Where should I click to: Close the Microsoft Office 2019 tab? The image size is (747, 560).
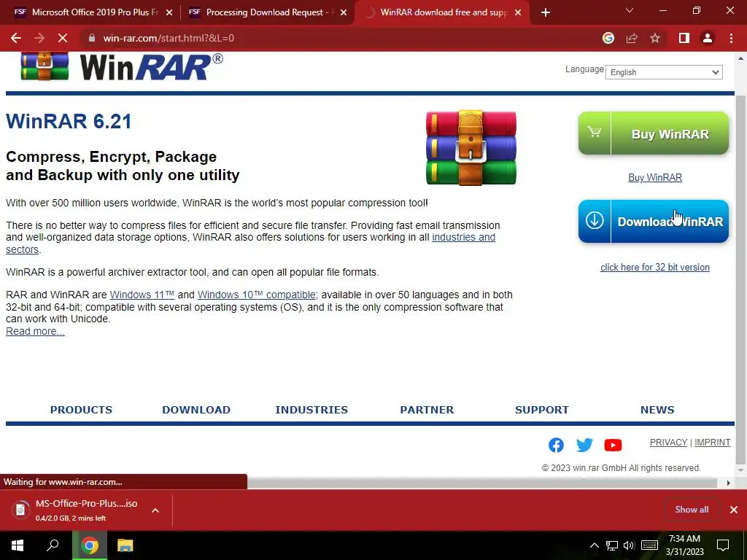[x=169, y=13]
